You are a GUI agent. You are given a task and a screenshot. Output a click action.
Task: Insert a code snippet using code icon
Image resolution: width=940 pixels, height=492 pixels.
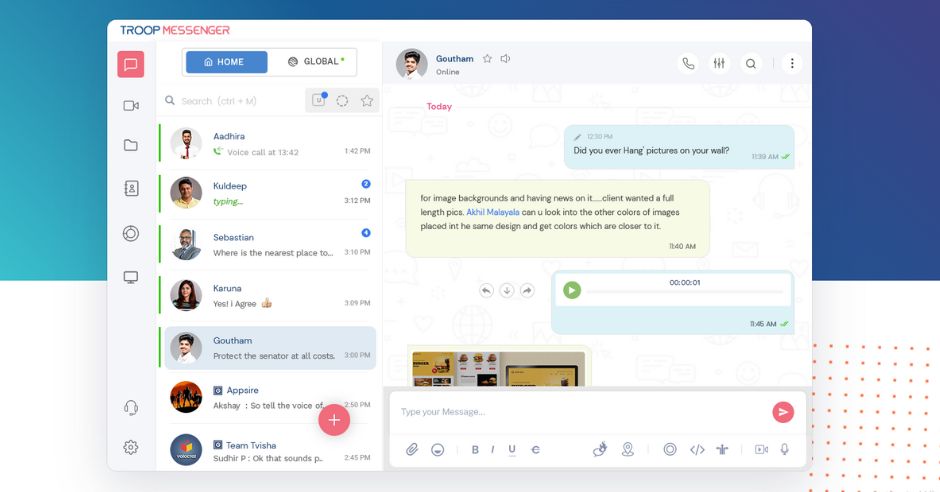point(697,450)
